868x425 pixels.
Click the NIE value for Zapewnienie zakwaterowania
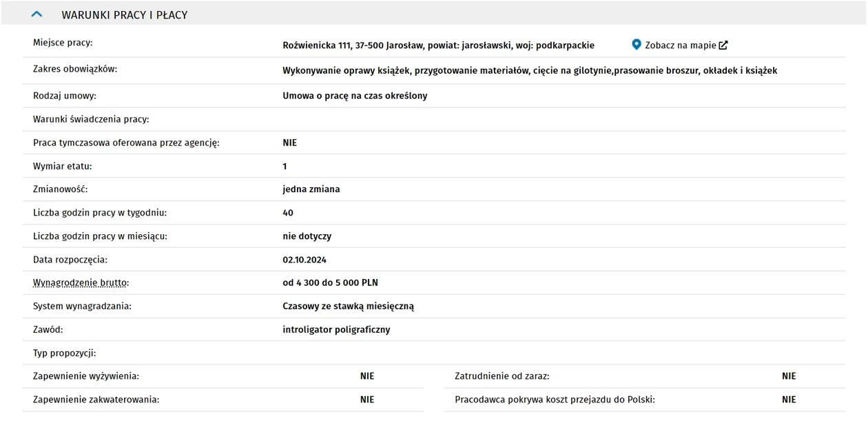367,400
